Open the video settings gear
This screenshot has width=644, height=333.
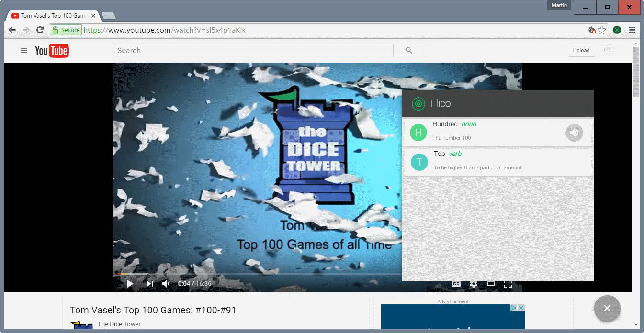pos(473,284)
